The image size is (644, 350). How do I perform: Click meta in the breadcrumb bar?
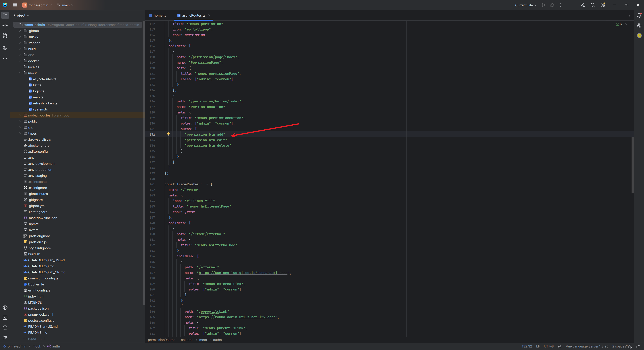[203, 340]
